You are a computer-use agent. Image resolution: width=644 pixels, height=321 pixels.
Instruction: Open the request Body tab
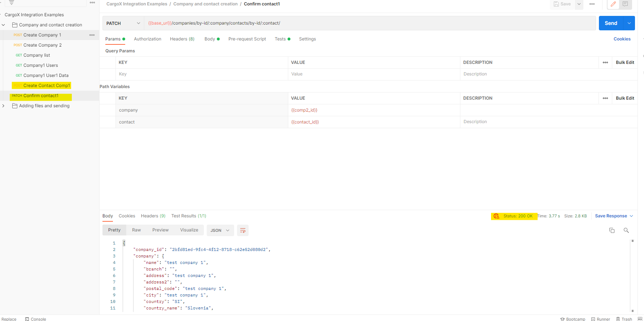212,39
